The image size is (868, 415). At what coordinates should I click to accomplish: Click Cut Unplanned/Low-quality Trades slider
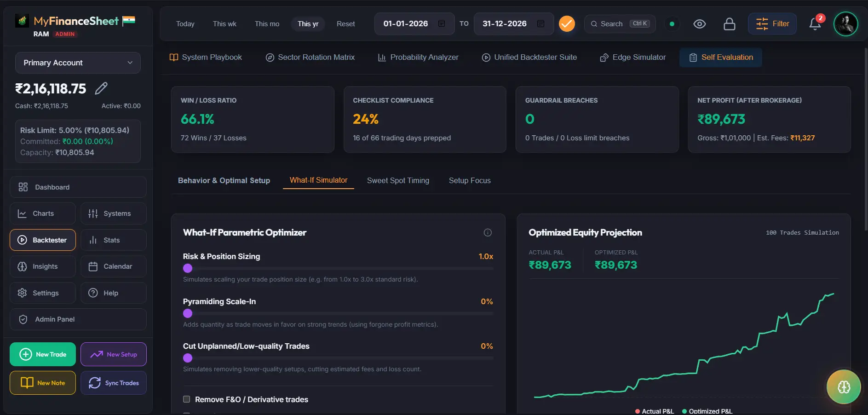(x=338, y=358)
